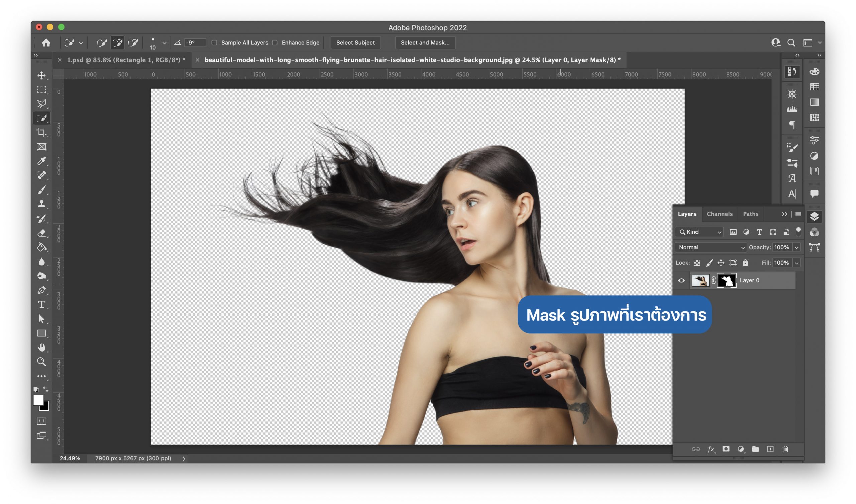Click the foreground color swatch

coord(38,400)
